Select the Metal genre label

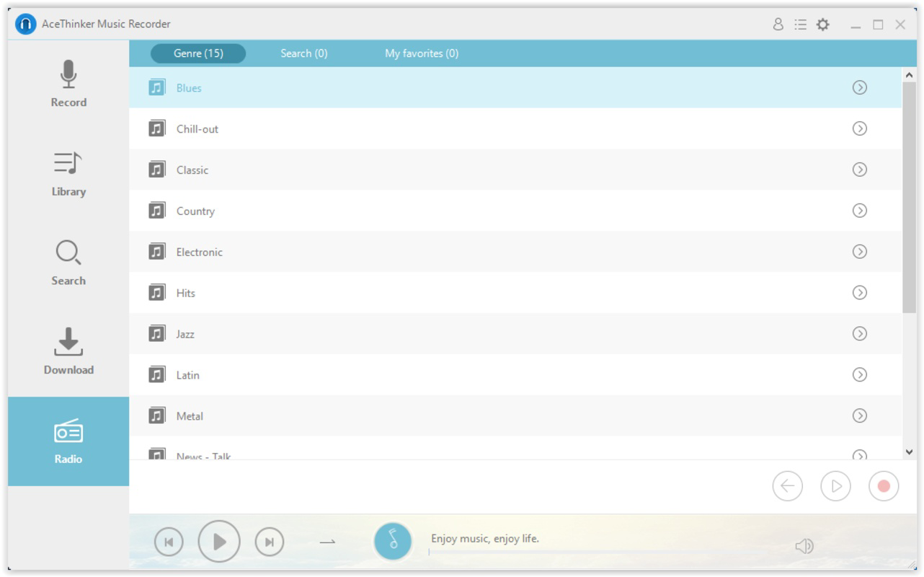(x=190, y=415)
